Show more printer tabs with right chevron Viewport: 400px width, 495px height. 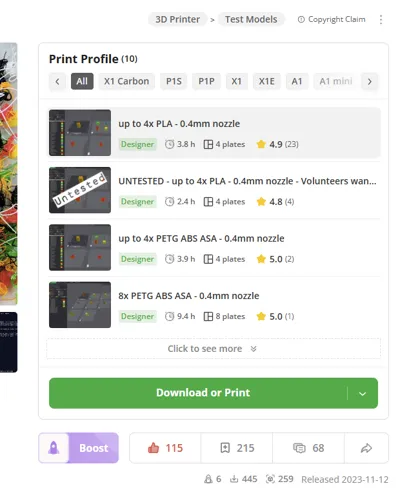tap(369, 81)
